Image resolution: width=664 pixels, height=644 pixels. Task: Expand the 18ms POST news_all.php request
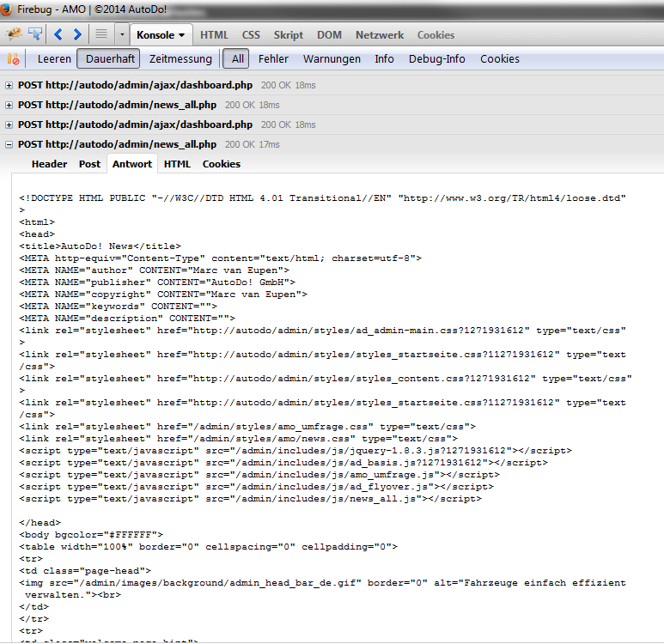coord(9,105)
